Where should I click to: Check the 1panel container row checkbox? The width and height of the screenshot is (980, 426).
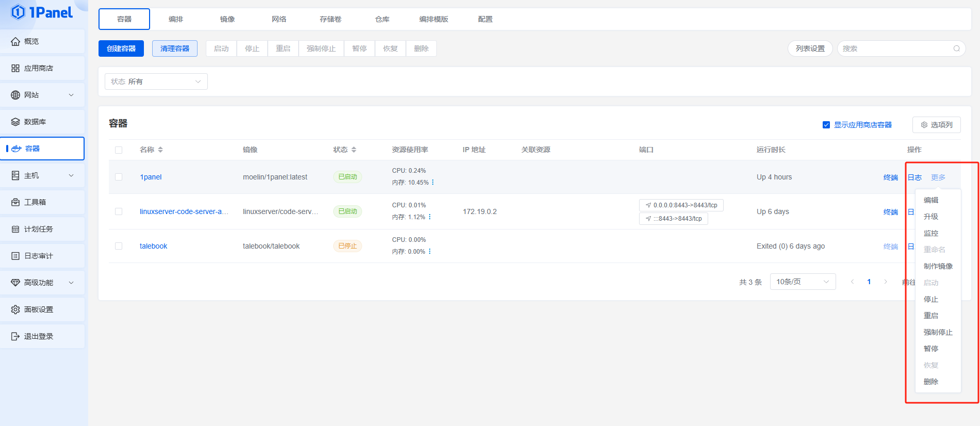click(119, 177)
